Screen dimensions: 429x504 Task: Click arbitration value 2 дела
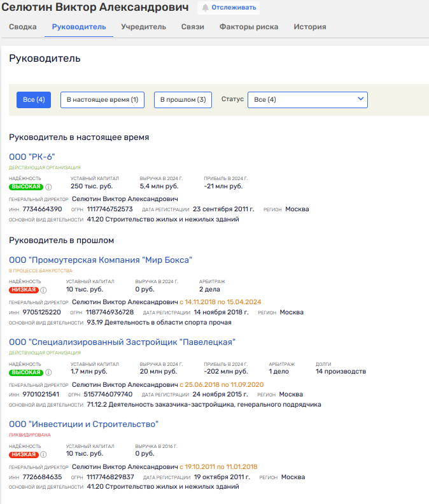(x=209, y=290)
